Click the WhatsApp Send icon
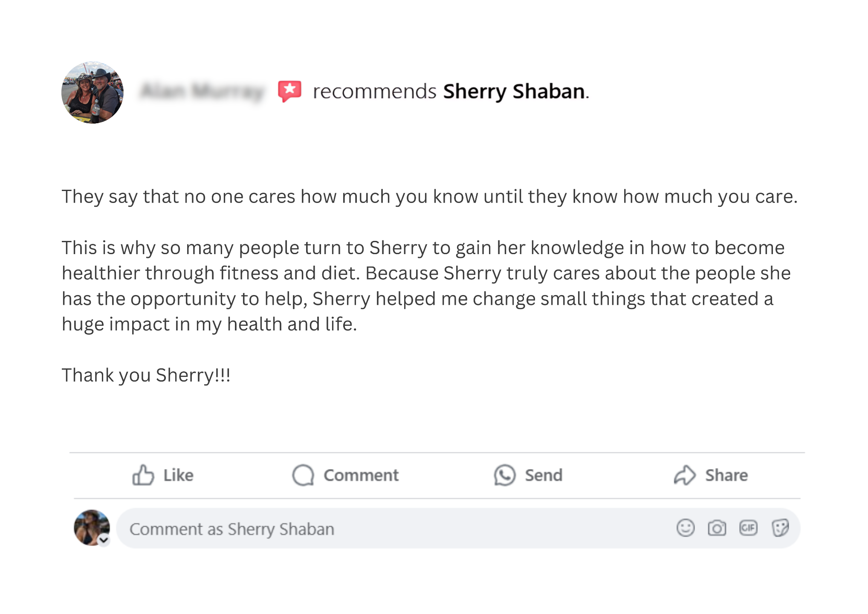 tap(505, 475)
